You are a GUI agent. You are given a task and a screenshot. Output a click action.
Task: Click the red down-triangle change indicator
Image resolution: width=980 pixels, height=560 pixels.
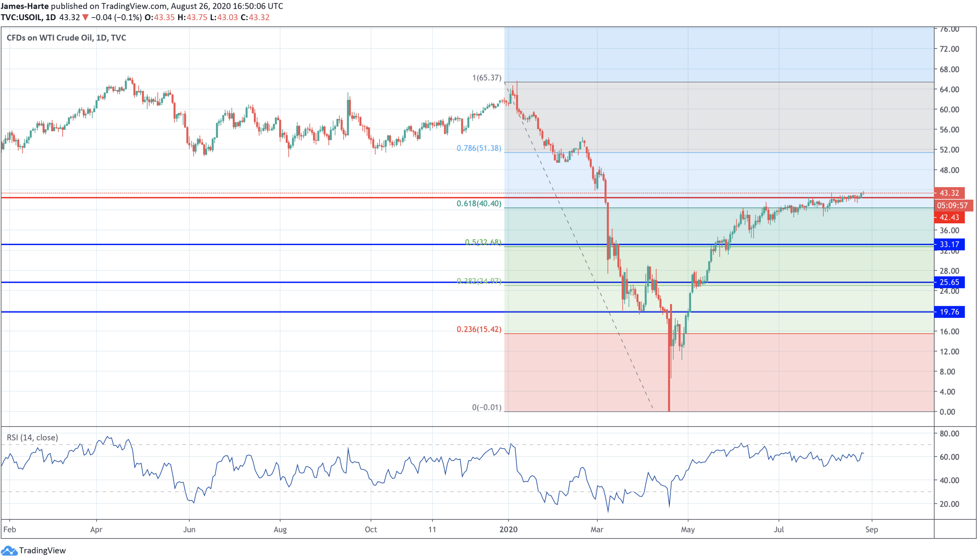tap(85, 18)
